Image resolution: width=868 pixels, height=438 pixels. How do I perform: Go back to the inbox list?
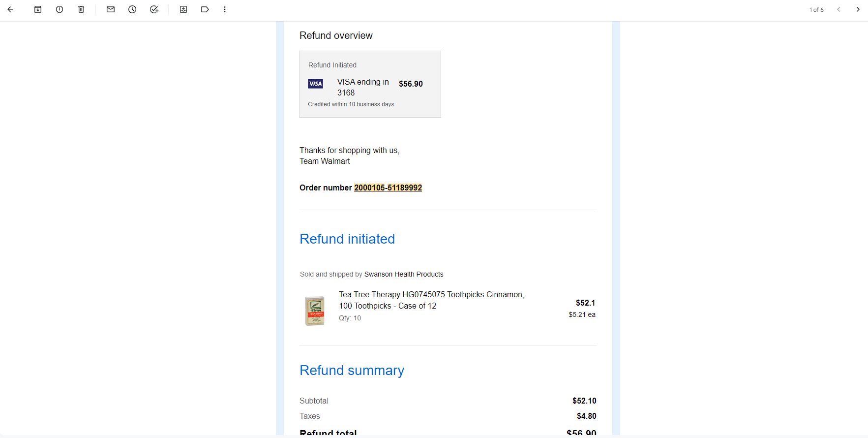[10, 9]
